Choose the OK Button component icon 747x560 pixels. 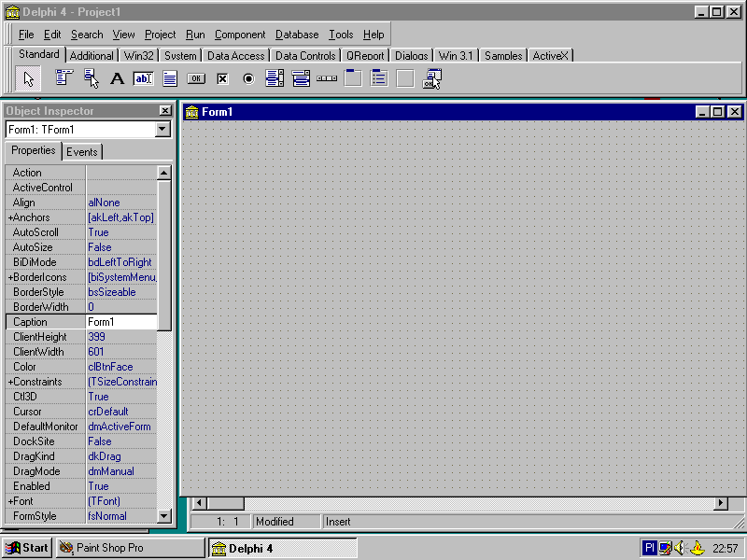click(x=196, y=79)
